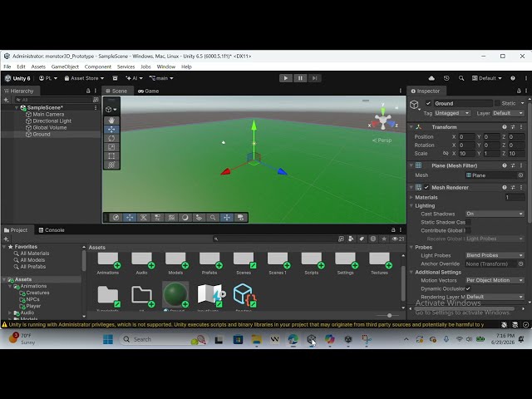Collapse the Transform component
Screen dimensions: 532x399
tap(411, 127)
